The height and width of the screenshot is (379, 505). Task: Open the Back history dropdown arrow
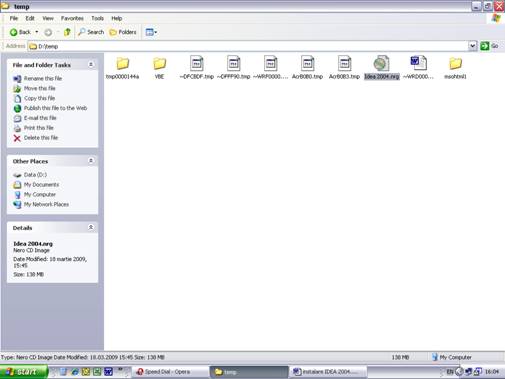(37, 32)
